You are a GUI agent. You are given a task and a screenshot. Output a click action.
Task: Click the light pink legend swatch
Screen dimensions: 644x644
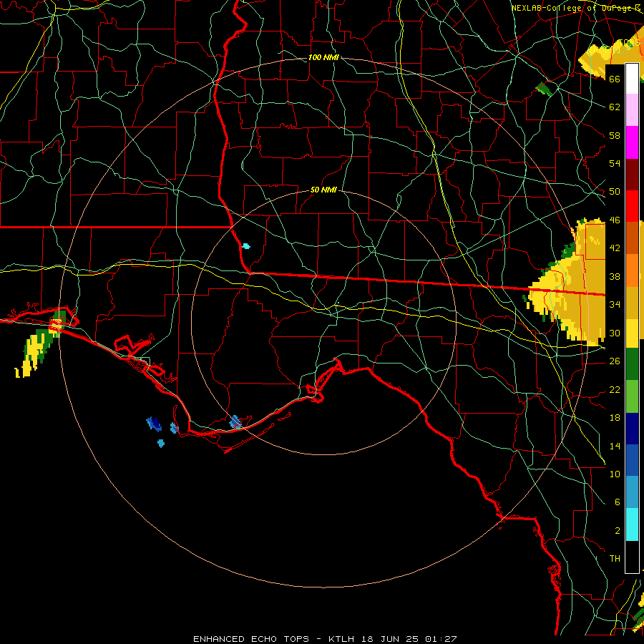(632, 110)
